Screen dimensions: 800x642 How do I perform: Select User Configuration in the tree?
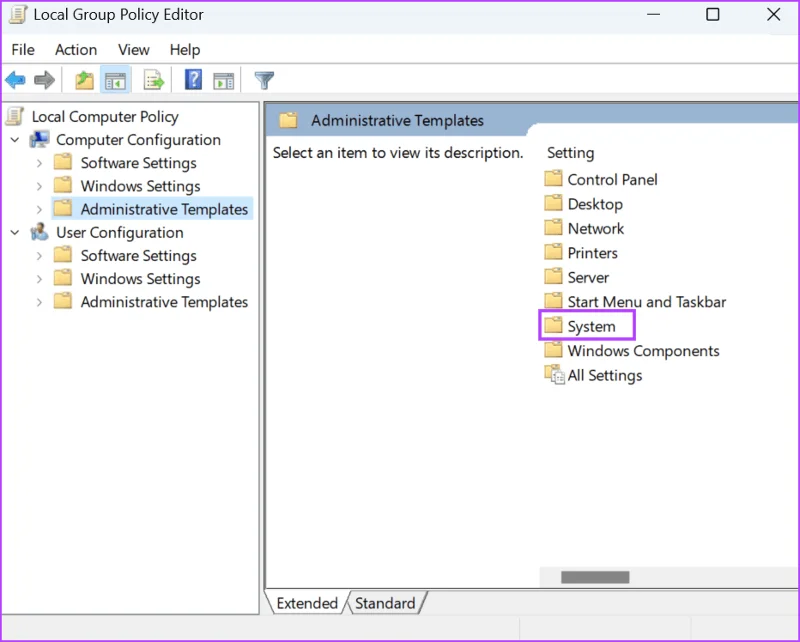[120, 232]
